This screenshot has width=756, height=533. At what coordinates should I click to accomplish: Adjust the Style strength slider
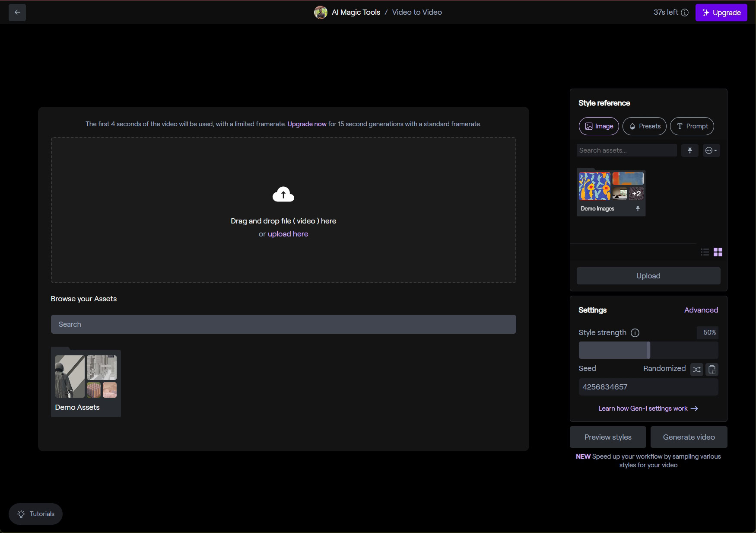(648, 350)
